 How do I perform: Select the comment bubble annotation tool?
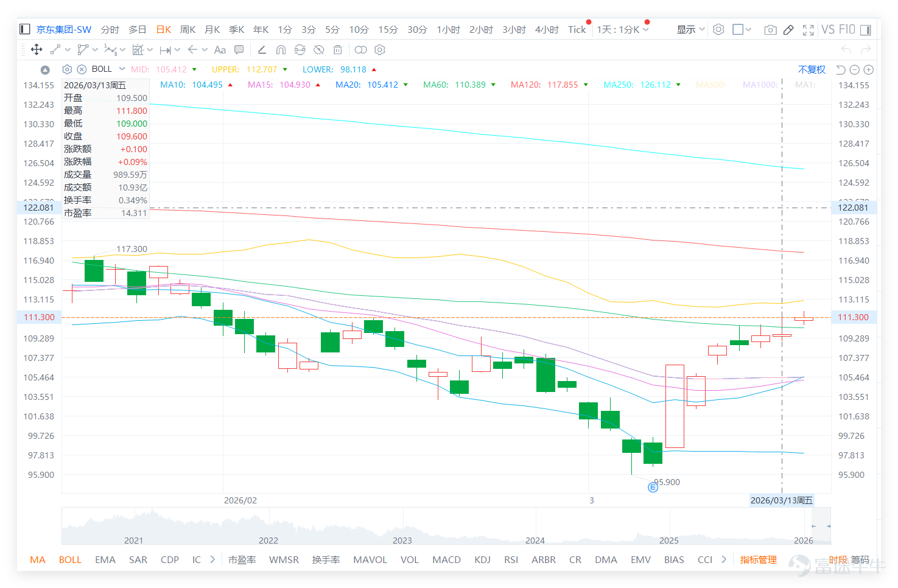pos(239,50)
